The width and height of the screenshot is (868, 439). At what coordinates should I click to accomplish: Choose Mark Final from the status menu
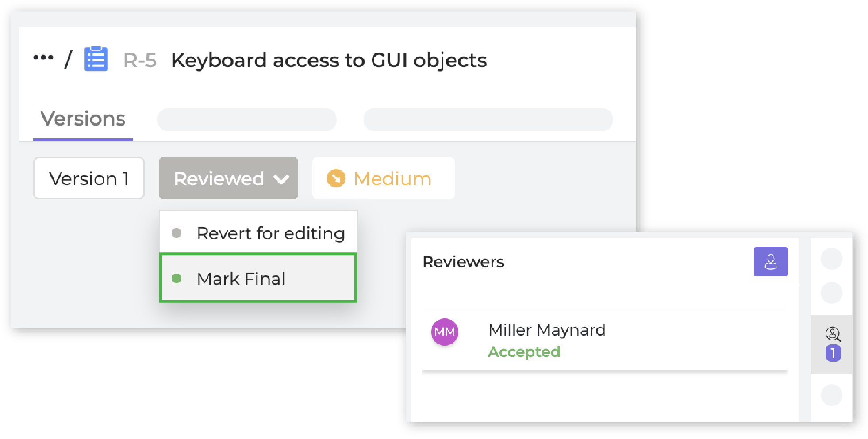click(x=258, y=278)
